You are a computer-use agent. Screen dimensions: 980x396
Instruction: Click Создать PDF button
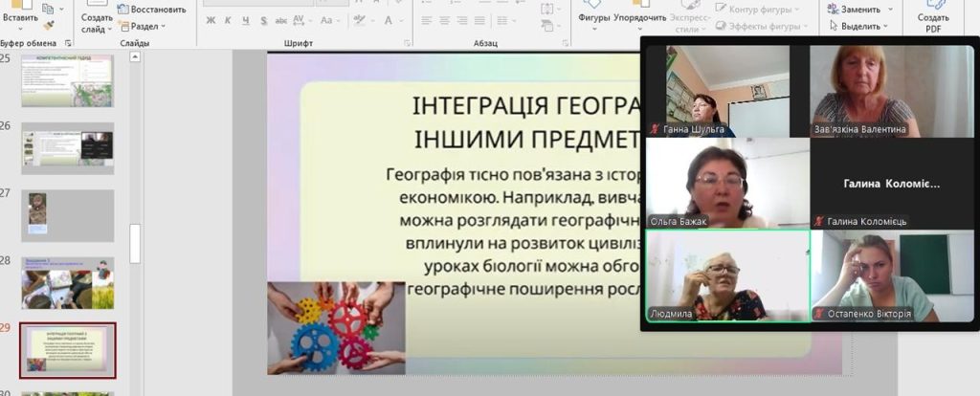(x=933, y=16)
